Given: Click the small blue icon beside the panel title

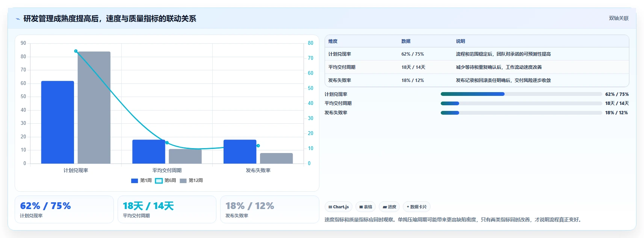Looking at the screenshot, I should tap(18, 19).
